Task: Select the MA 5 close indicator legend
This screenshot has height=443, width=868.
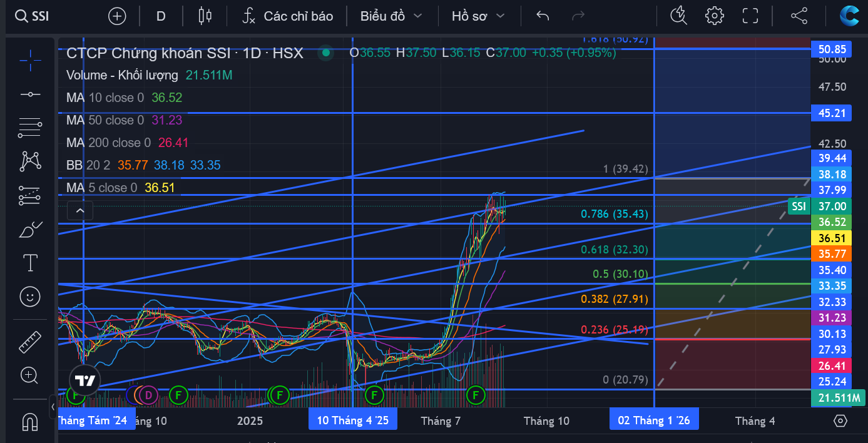Action: [x=121, y=188]
